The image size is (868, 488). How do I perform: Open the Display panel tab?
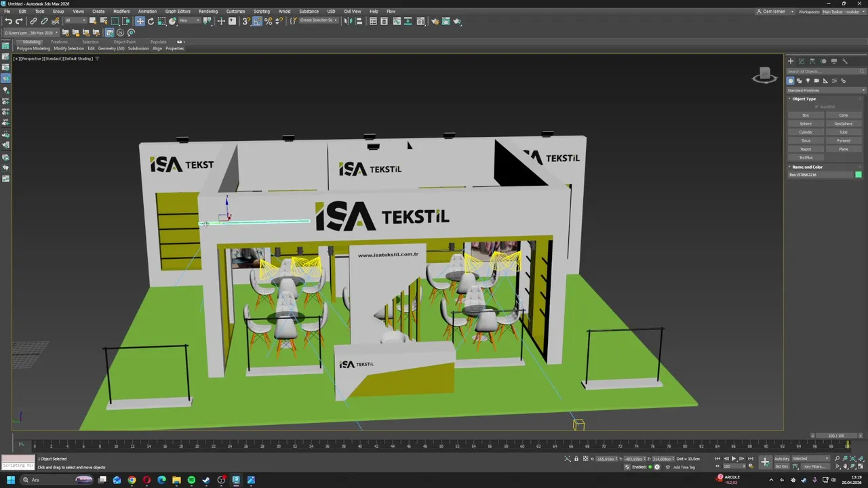pos(833,61)
